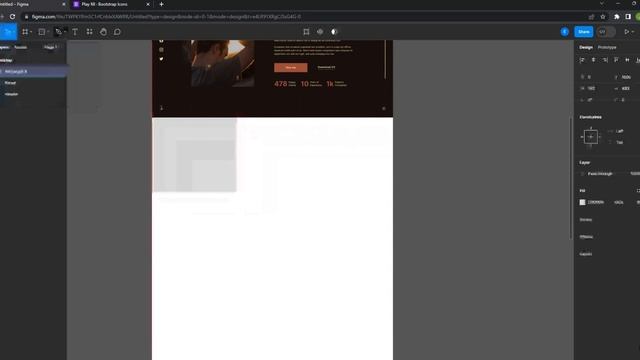Screen dimensions: 640x360
Task: Open the Pass through blend mode dropdown
Action: (x=600, y=173)
